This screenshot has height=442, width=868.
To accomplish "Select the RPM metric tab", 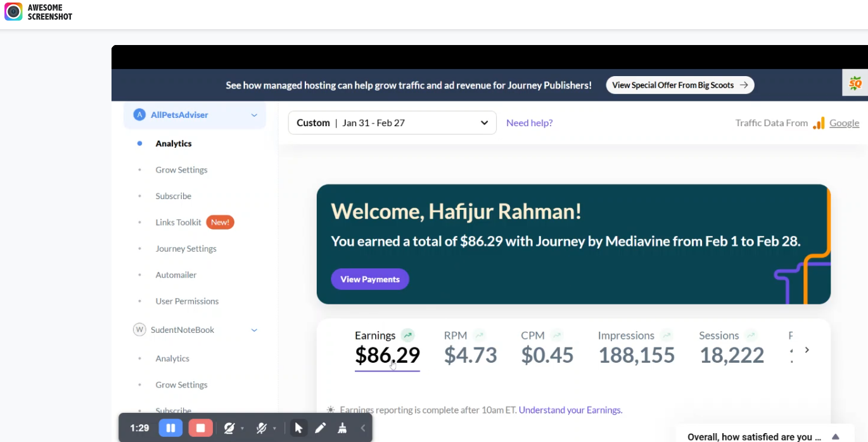I will point(470,348).
